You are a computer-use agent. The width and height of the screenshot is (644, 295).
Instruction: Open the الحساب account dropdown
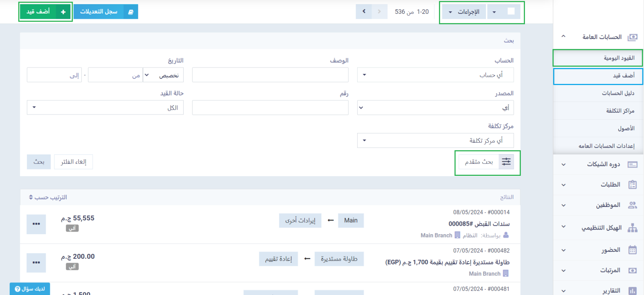click(x=435, y=75)
